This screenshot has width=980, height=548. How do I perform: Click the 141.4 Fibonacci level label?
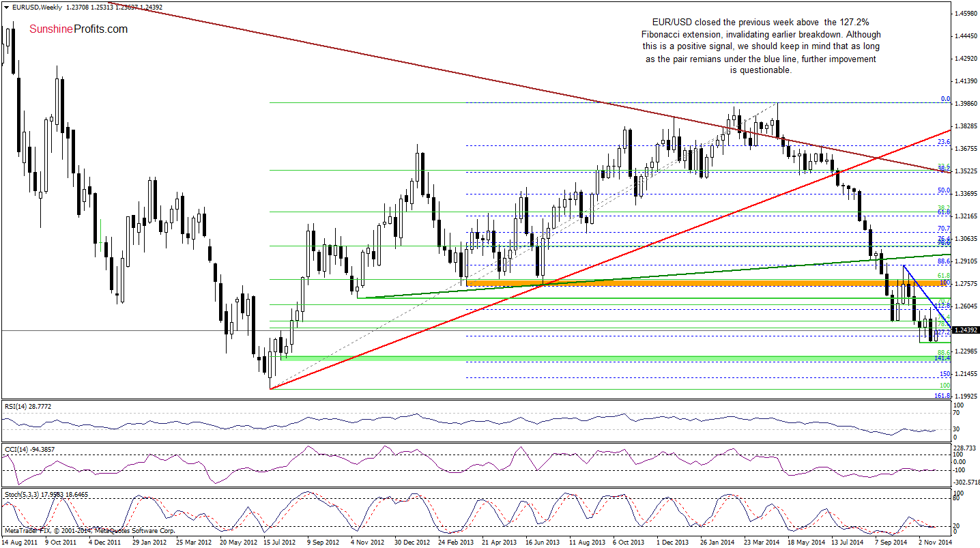942,358
